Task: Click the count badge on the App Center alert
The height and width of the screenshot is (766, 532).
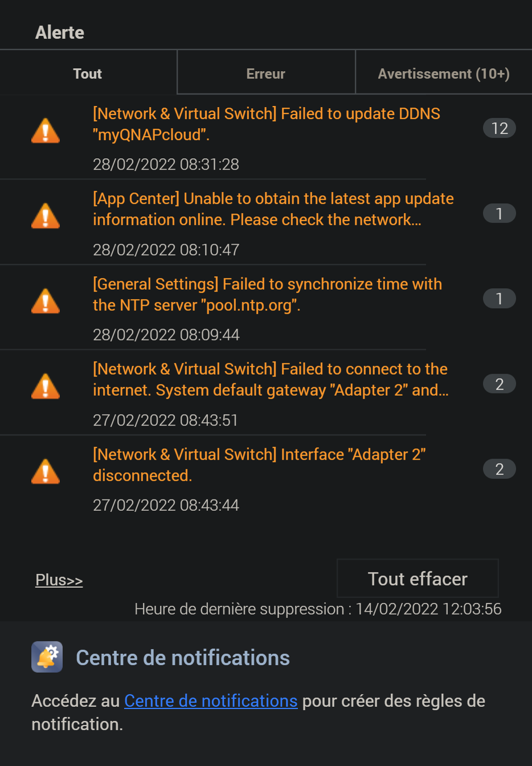Action: pos(499,214)
